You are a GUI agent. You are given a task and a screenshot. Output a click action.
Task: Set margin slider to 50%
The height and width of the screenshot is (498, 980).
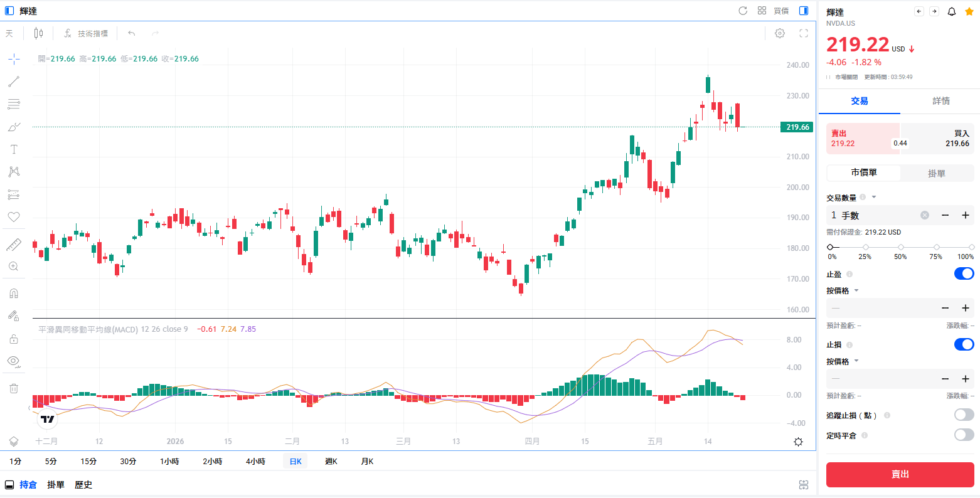point(901,247)
